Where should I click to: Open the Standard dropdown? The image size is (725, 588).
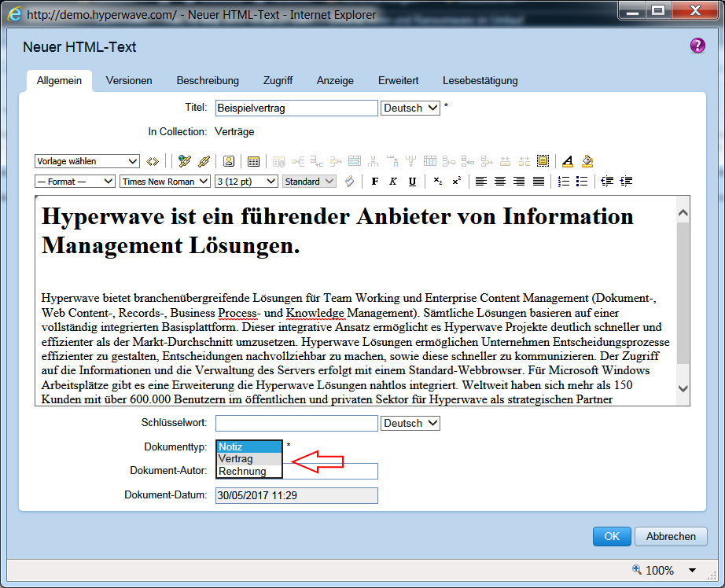point(309,182)
